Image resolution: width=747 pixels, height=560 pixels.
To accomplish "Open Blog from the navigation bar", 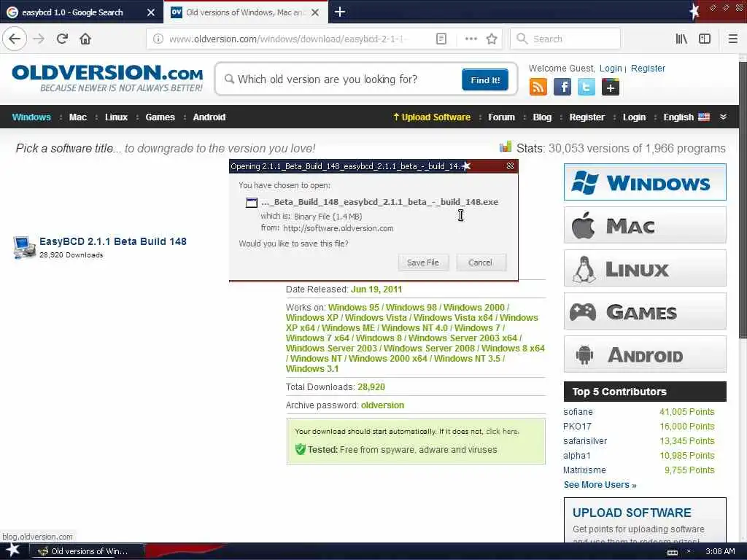I will coord(542,117).
